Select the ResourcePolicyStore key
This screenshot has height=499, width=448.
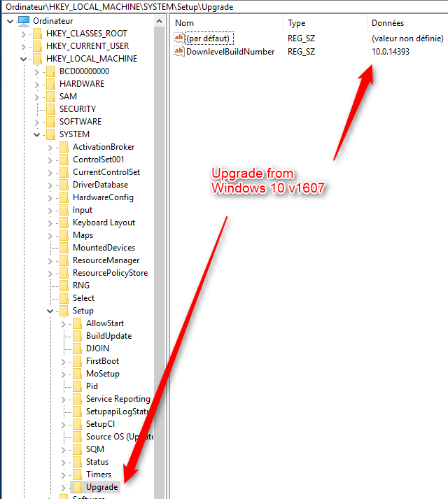(110, 273)
